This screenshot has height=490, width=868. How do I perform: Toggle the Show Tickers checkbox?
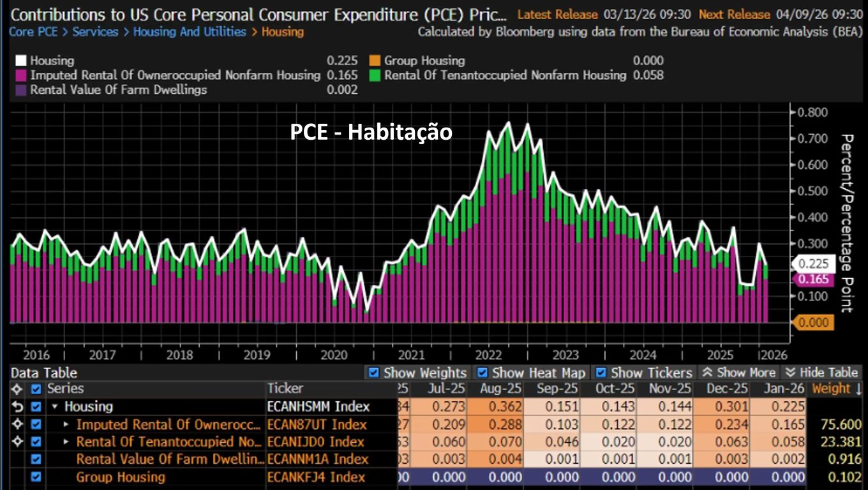(601, 373)
